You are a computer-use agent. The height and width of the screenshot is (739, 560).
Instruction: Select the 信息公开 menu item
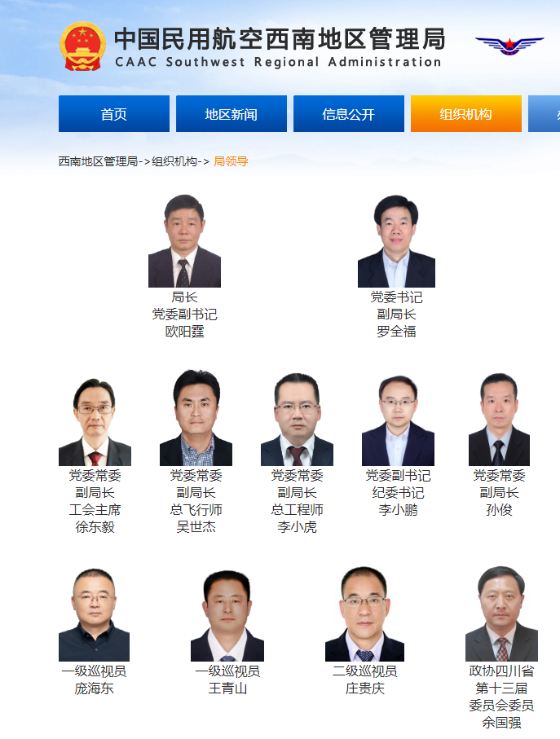click(x=349, y=113)
